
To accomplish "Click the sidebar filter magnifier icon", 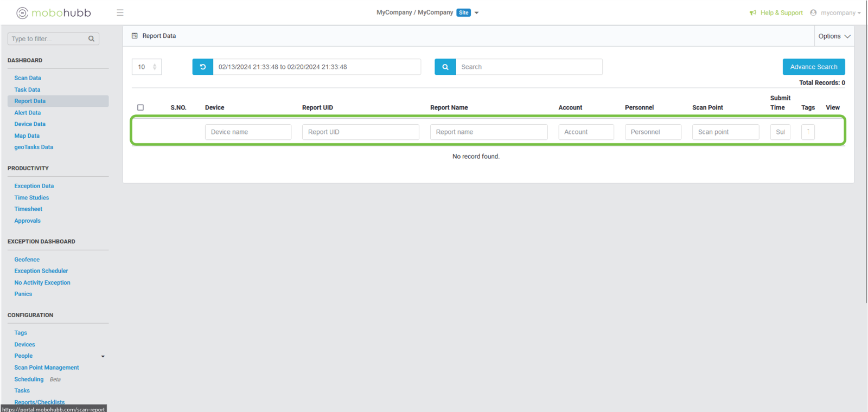I will [x=91, y=38].
